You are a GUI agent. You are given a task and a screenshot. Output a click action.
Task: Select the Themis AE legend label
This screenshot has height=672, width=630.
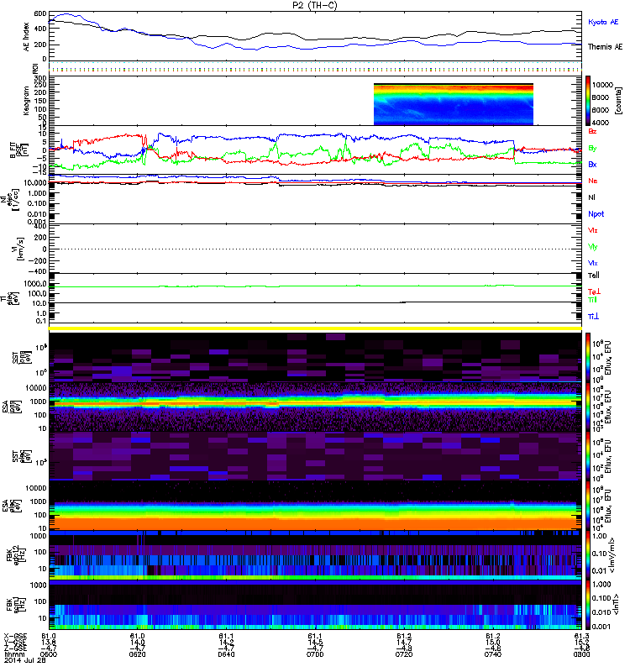(x=605, y=47)
